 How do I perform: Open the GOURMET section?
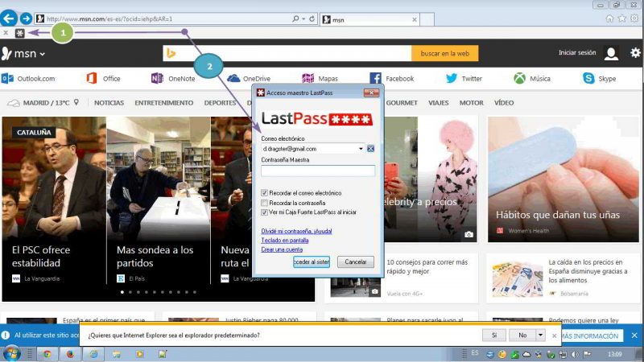pyautogui.click(x=401, y=103)
